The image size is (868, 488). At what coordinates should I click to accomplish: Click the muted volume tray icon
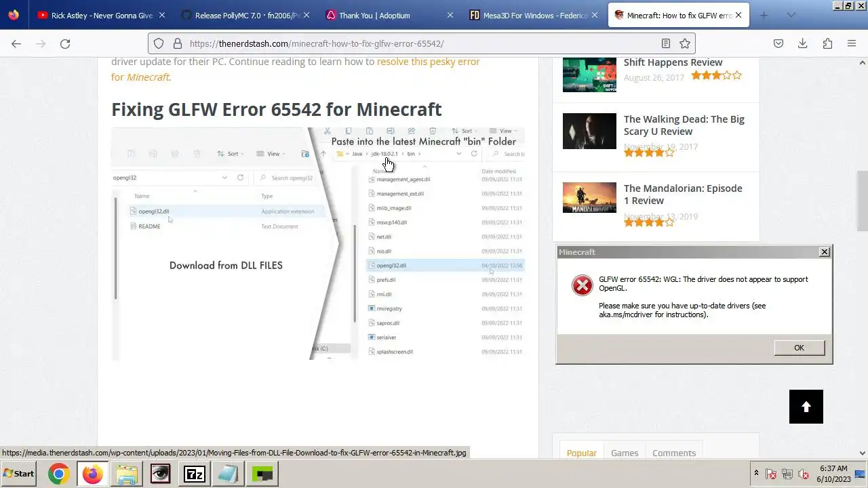coord(804,474)
